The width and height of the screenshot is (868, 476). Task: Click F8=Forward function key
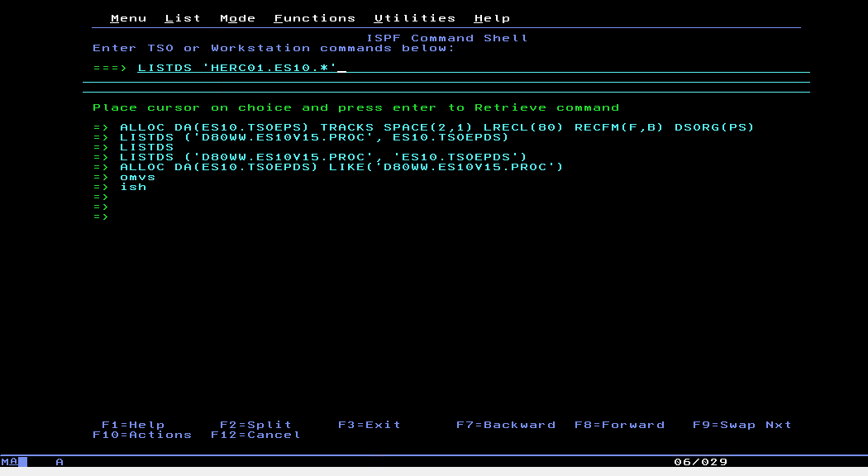pyautogui.click(x=619, y=425)
